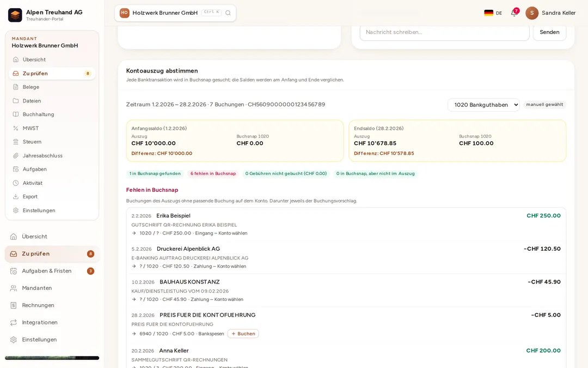Open the Holzwerk Brunner GmbH client switcher
588x368 pixels.
coord(175,13)
